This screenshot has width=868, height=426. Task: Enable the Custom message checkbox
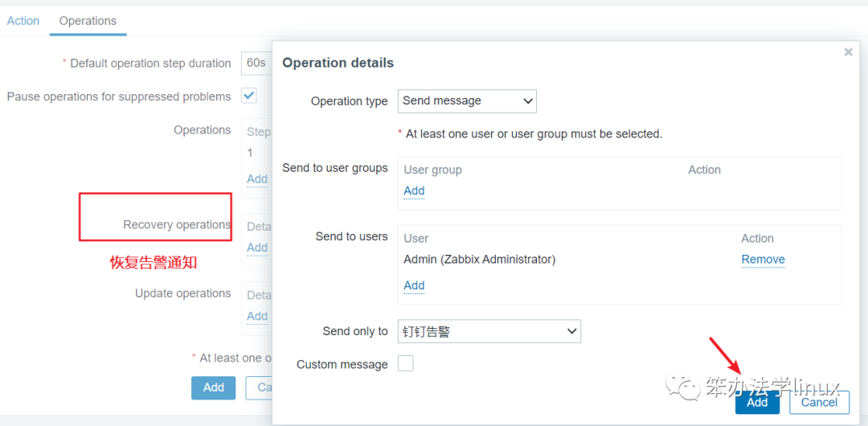[x=406, y=364]
